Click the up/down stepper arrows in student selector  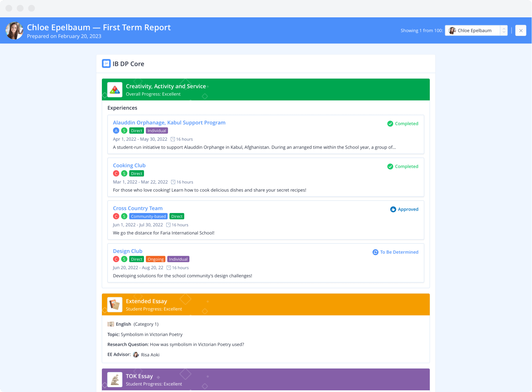click(504, 30)
